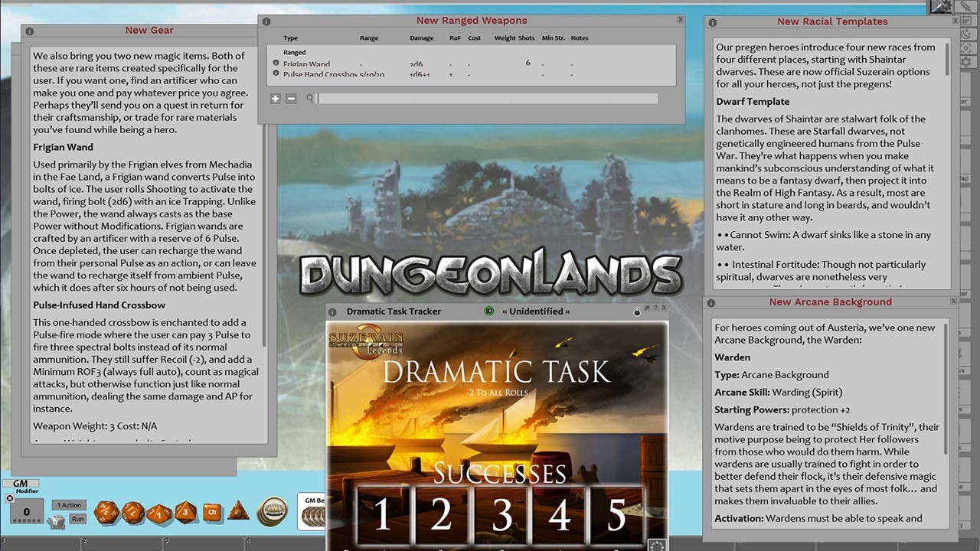The height and width of the screenshot is (551, 980).
Task: Remove a weapon with the minus icon
Action: click(292, 98)
